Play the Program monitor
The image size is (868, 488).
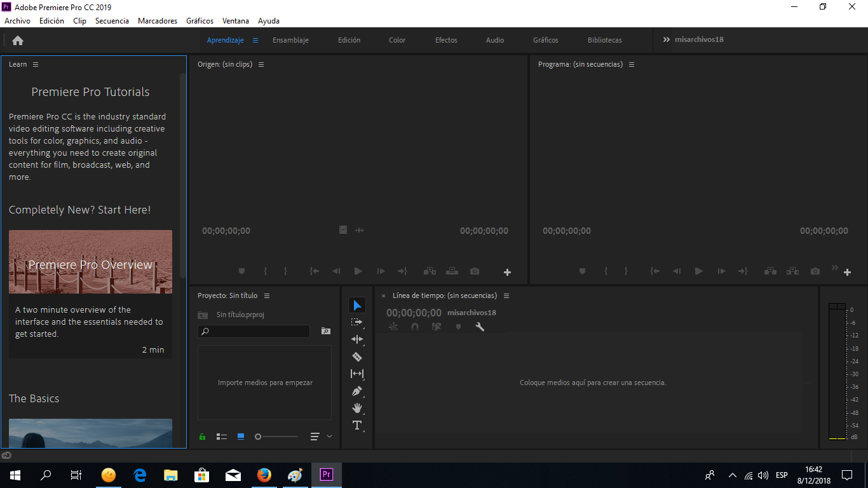pyautogui.click(x=699, y=271)
